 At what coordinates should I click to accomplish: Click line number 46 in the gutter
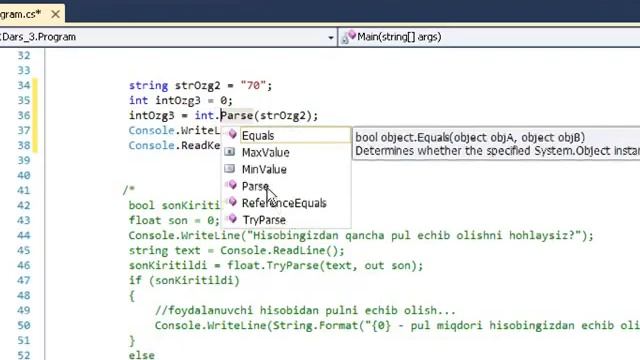[24, 266]
